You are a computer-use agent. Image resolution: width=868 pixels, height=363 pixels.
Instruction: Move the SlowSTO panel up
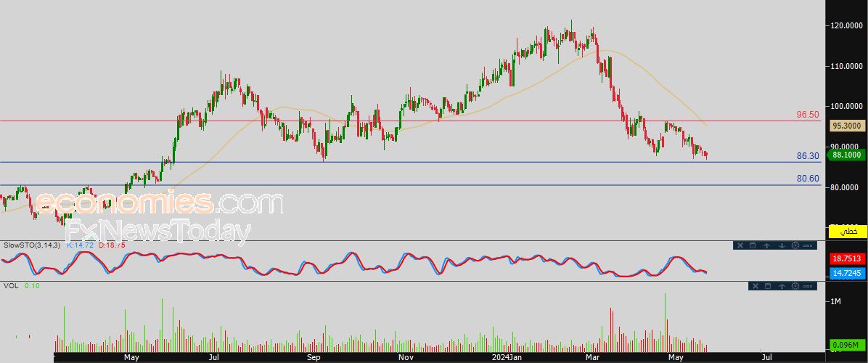point(766,245)
